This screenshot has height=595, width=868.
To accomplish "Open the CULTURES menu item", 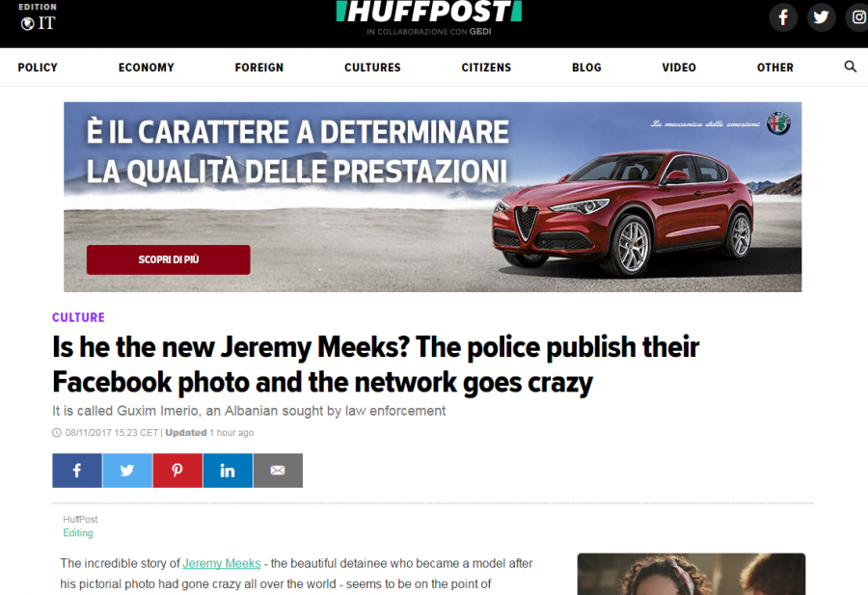I will [x=372, y=68].
